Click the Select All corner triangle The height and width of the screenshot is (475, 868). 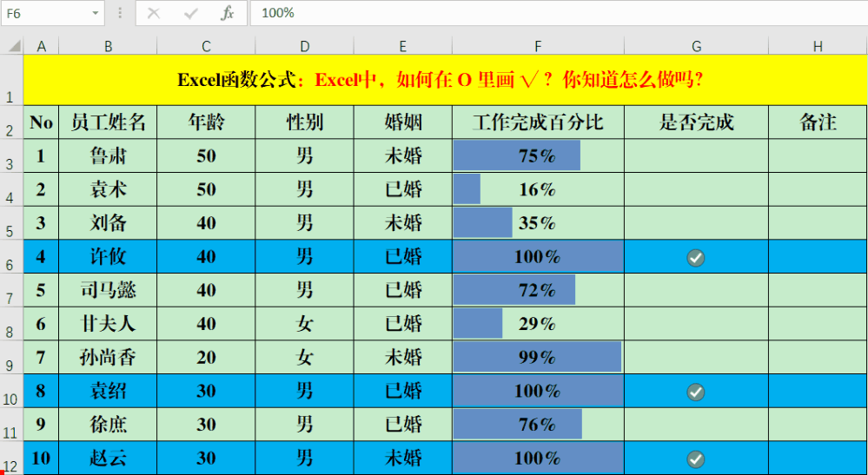15,46
